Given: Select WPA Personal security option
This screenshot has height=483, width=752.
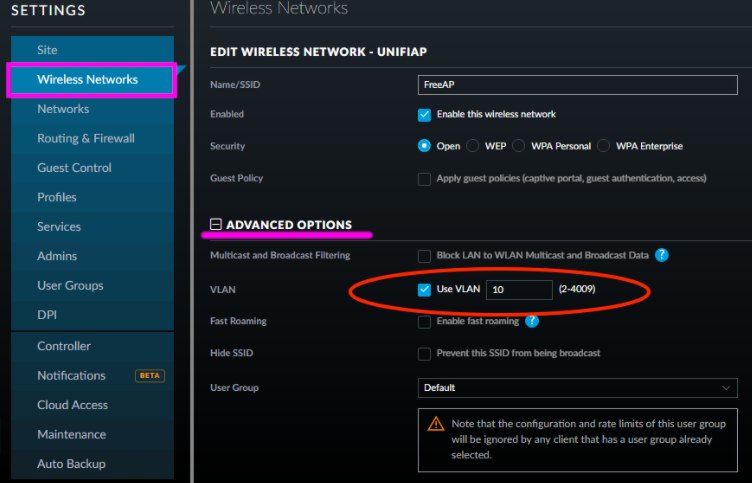Looking at the screenshot, I should coord(518,146).
